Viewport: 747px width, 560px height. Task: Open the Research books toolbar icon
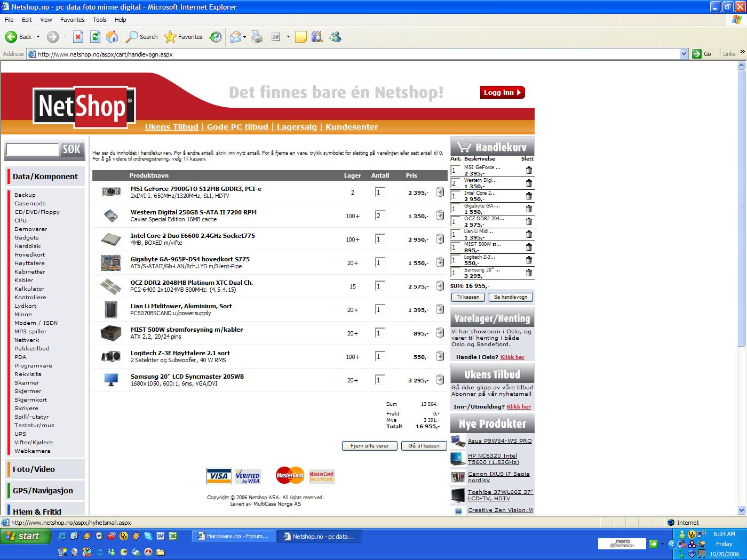[317, 37]
